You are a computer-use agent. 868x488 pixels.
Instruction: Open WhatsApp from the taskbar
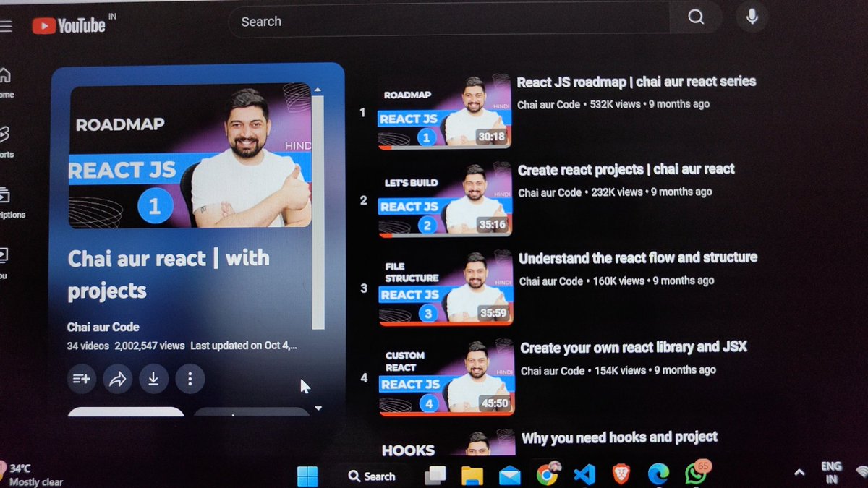click(695, 474)
